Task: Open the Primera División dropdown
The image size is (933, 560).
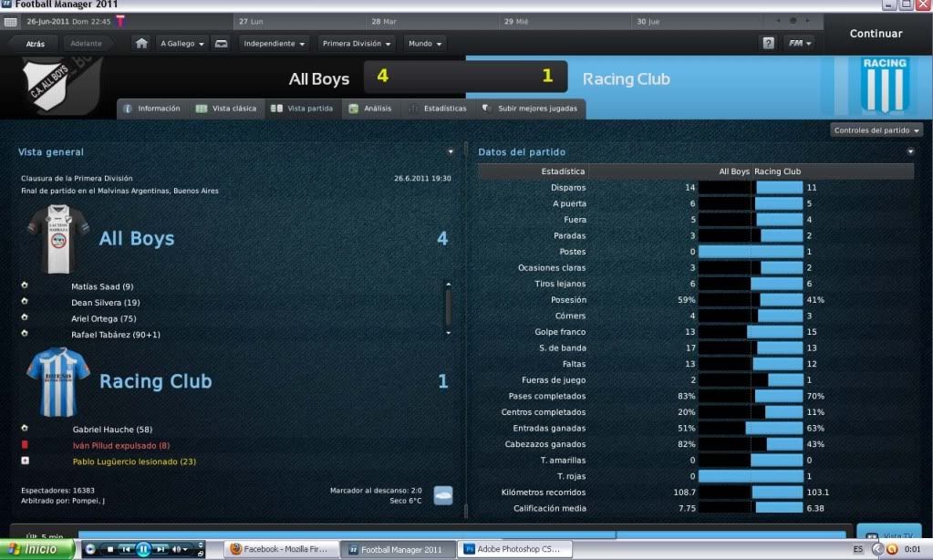Action: coord(357,44)
